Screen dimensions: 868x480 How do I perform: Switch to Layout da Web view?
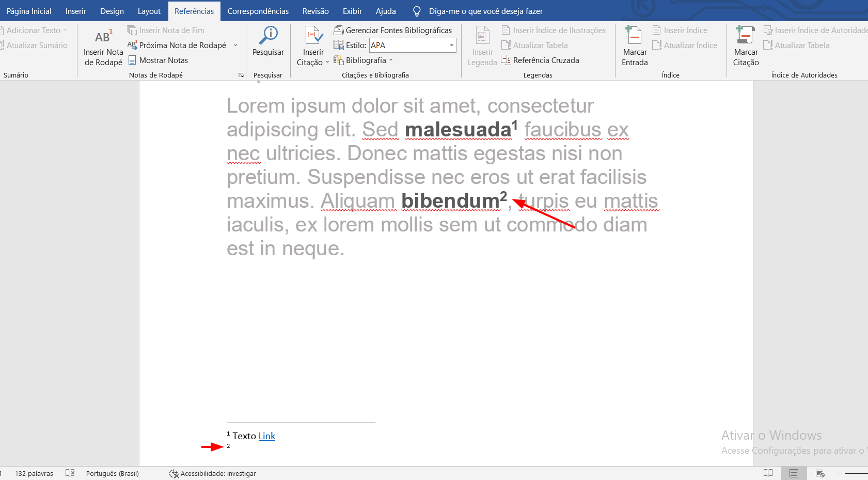[x=820, y=473]
